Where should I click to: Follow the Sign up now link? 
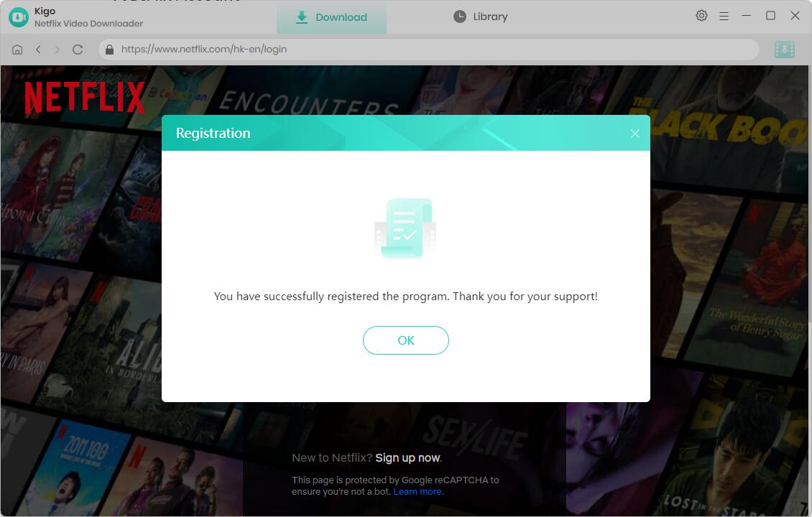click(x=407, y=458)
